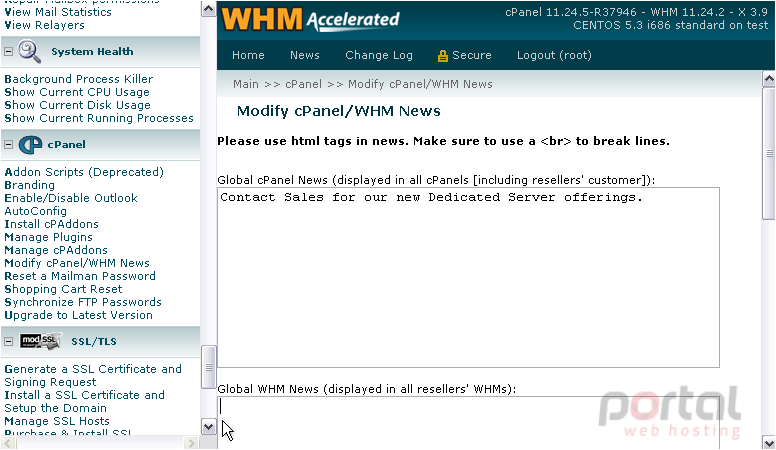This screenshot has width=776, height=450.
Task: Open Reset a Mailman Password
Action: tap(80, 276)
